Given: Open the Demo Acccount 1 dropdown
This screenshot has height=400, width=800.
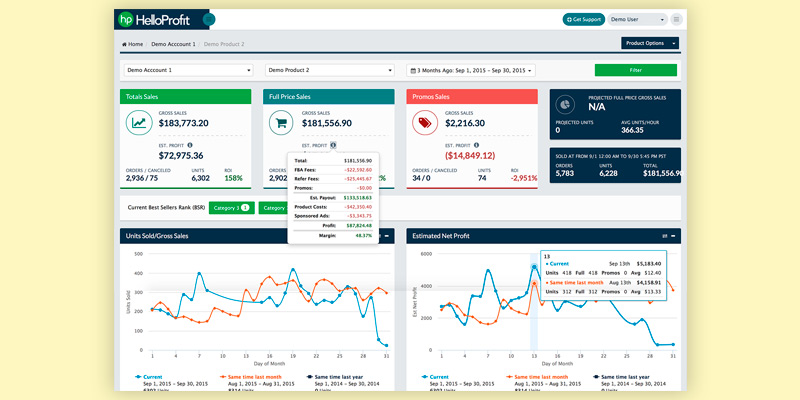Looking at the screenshot, I should (188, 70).
